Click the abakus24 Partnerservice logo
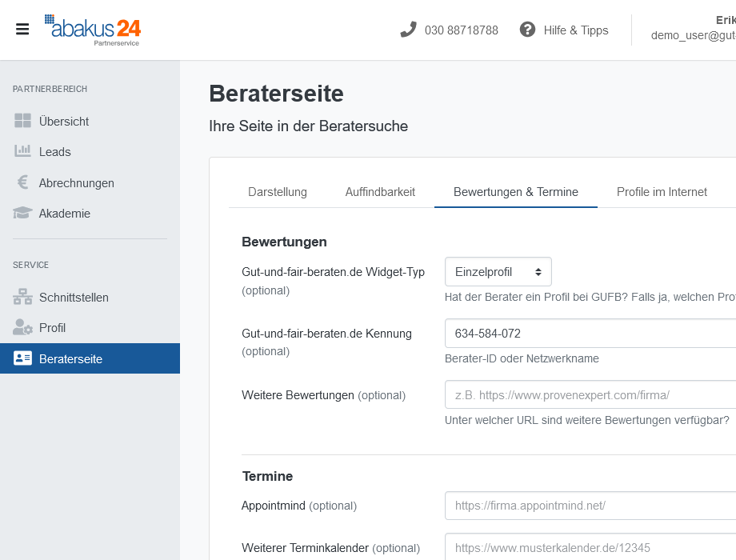This screenshot has height=560, width=736. (93, 30)
